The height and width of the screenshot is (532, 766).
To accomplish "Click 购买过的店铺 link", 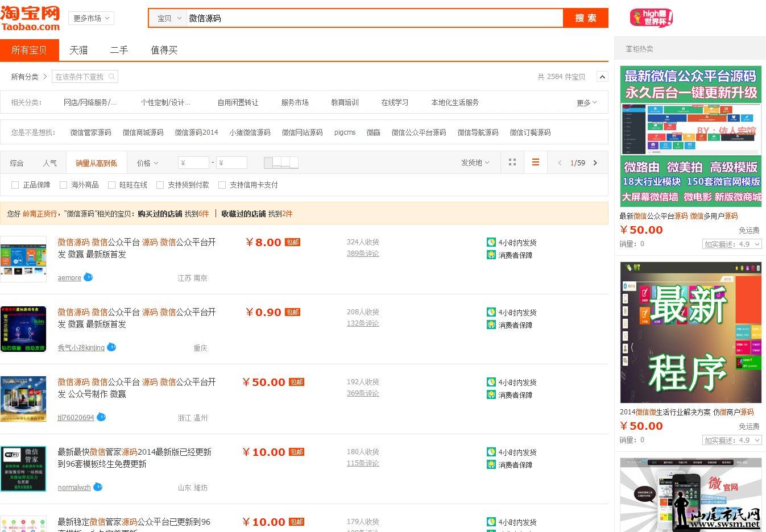I will [x=160, y=214].
